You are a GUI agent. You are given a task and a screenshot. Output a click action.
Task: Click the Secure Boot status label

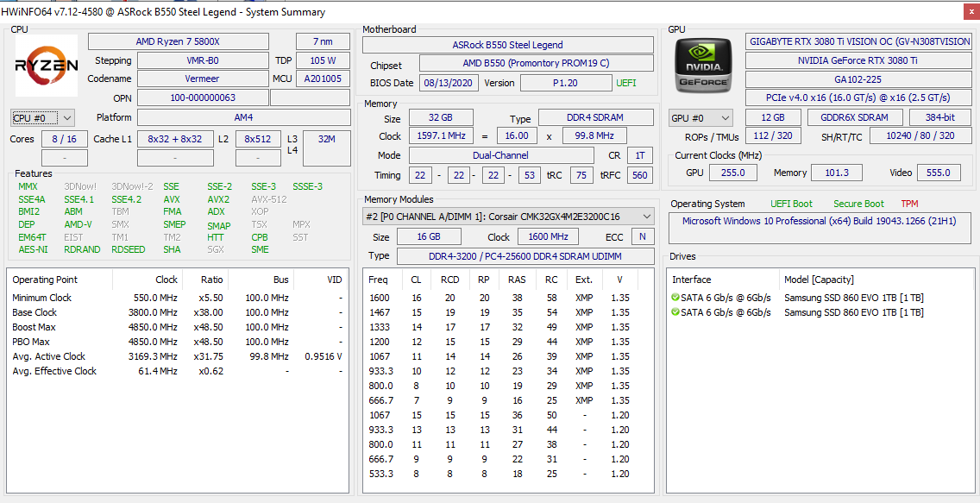tap(858, 204)
